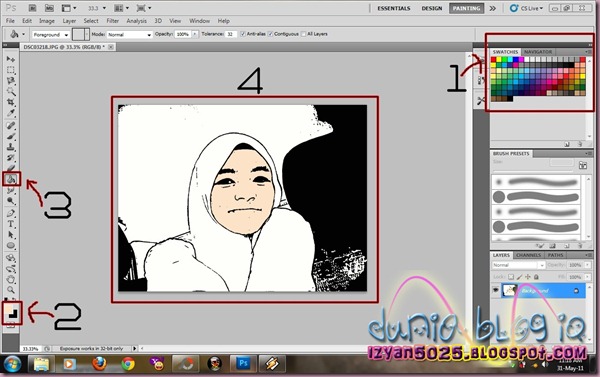
Task: Open the Filter menu
Action: point(112,21)
